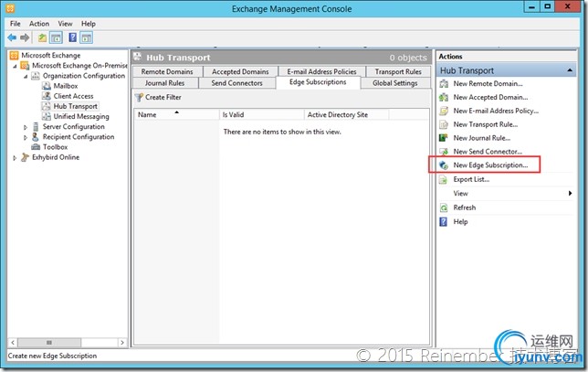This screenshot has width=588, height=372.
Task: Expand the Server Configuration node
Action: click(x=26, y=127)
